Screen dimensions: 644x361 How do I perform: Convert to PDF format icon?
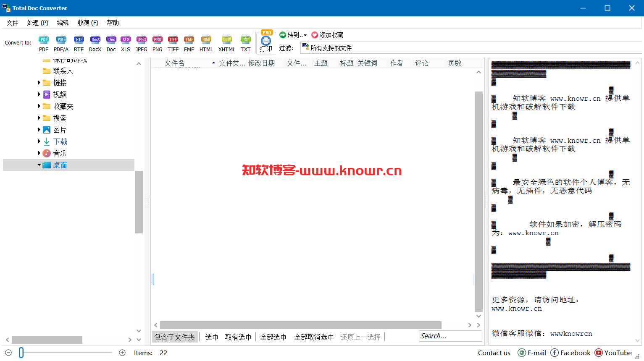click(x=44, y=43)
